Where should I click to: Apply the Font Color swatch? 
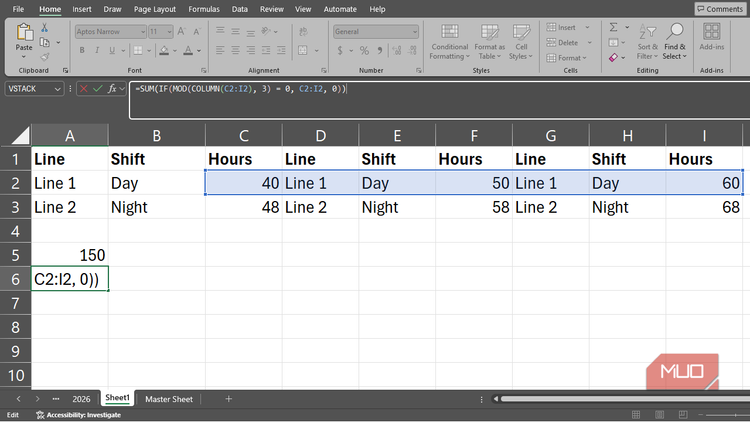[188, 50]
